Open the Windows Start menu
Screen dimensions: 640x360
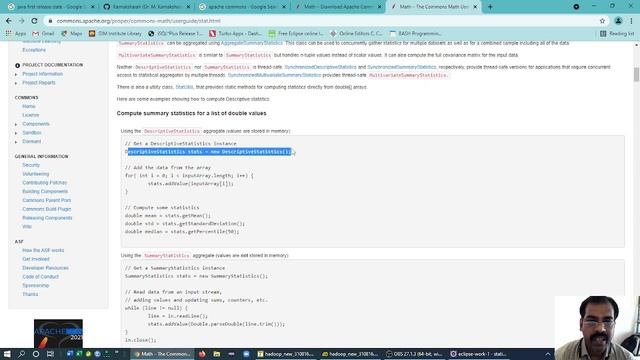pos(7,354)
